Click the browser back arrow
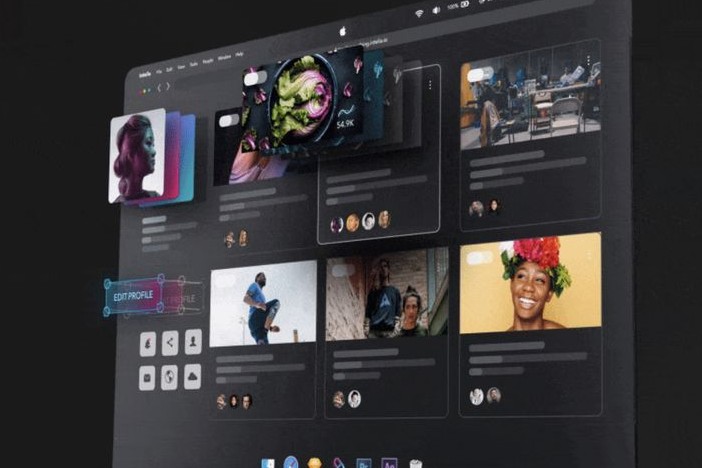Viewport: 702px width, 468px height. [158, 88]
